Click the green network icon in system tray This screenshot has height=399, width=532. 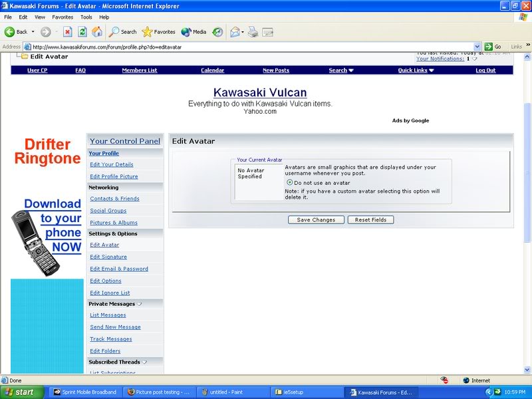tap(497, 392)
